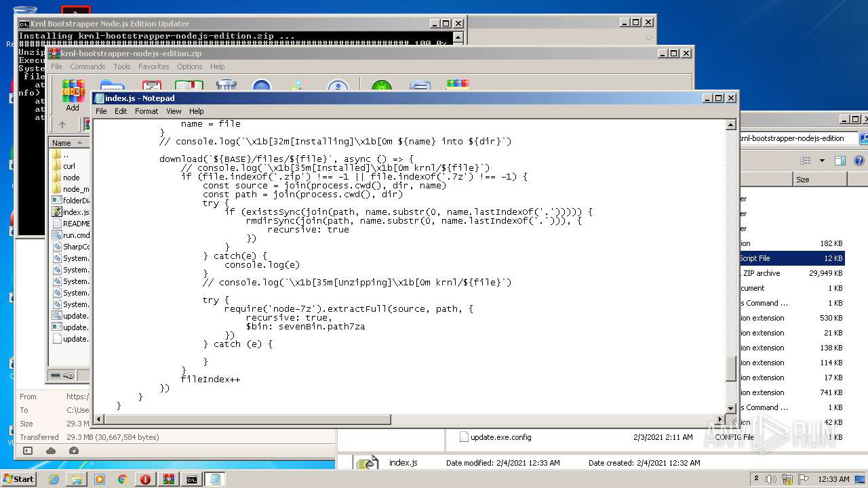Select the node folder in WinRAR list
This screenshot has width=868, height=488.
(x=66, y=178)
